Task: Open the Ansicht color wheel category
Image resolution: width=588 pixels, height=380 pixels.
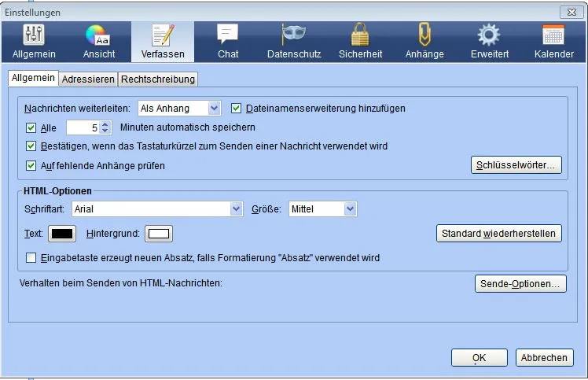Action: pos(98,42)
